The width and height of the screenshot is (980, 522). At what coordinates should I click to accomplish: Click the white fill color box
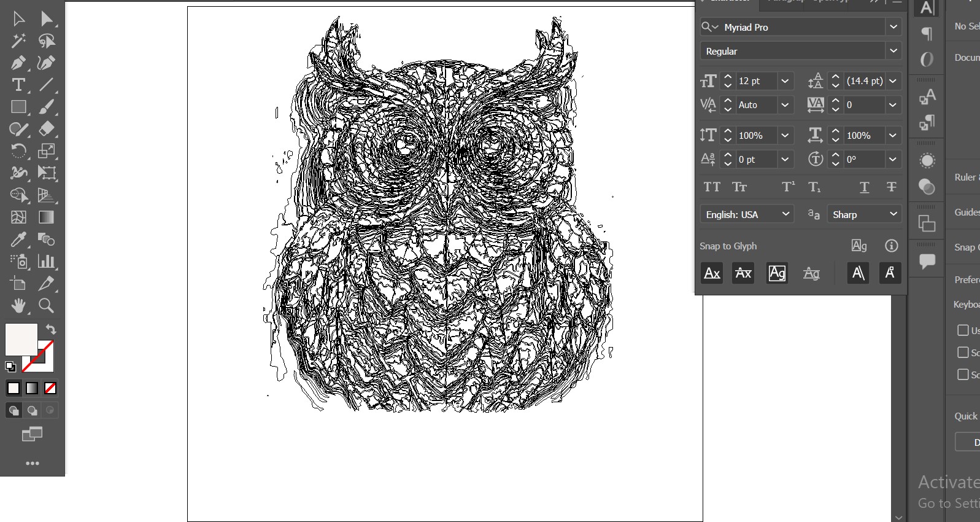(x=21, y=340)
